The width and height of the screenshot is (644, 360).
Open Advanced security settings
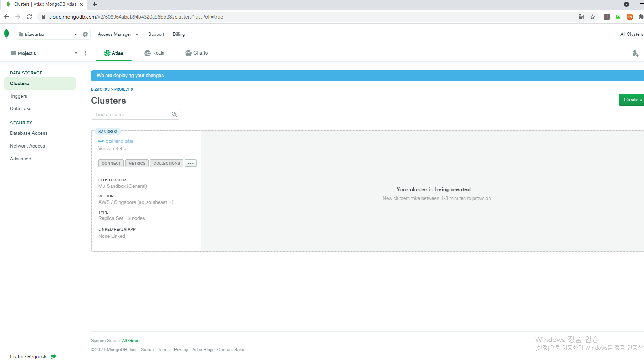coord(21,159)
